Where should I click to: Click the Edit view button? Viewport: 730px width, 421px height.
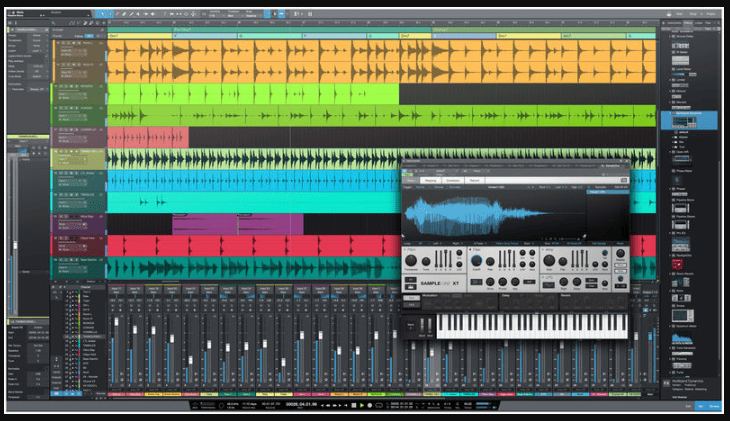tap(689, 407)
